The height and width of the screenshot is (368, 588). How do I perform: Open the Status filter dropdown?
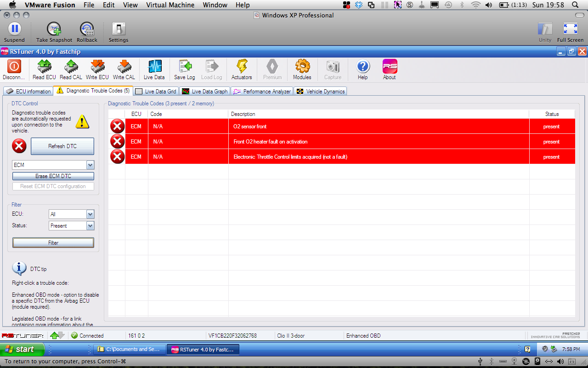click(90, 226)
